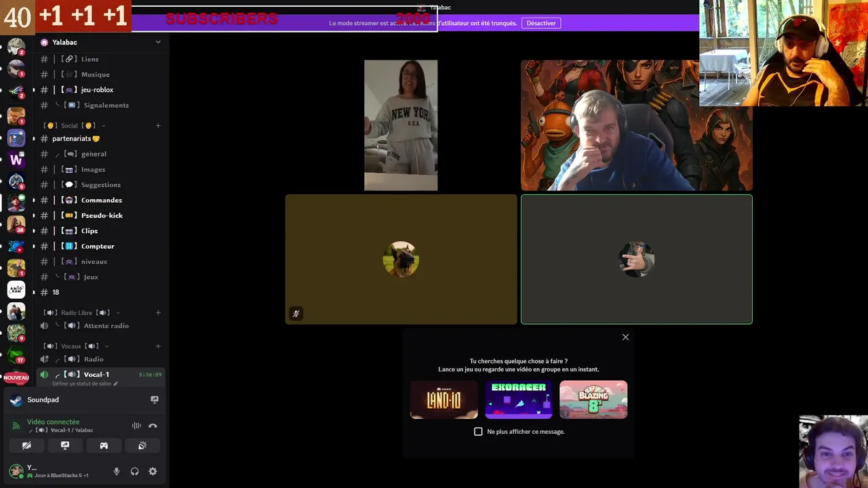Edit channel status pencil under Vocal-1
Viewport: 868px width, 488px height.
(115, 384)
